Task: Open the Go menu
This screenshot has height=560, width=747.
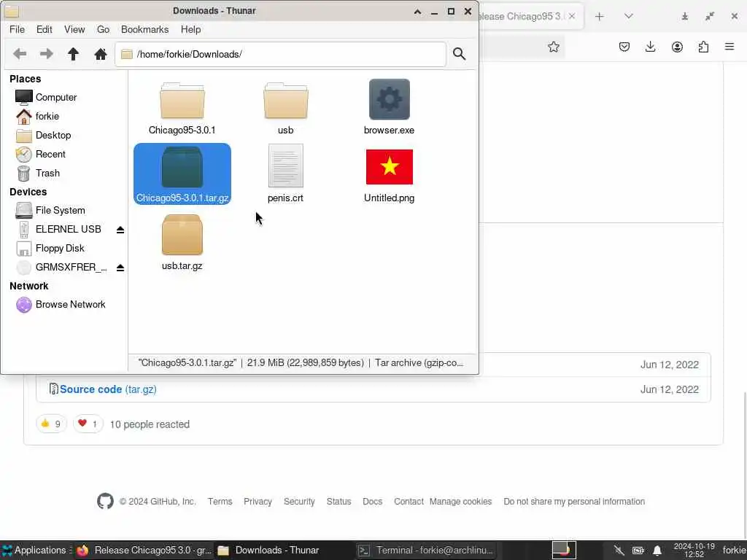Action: 103,29
